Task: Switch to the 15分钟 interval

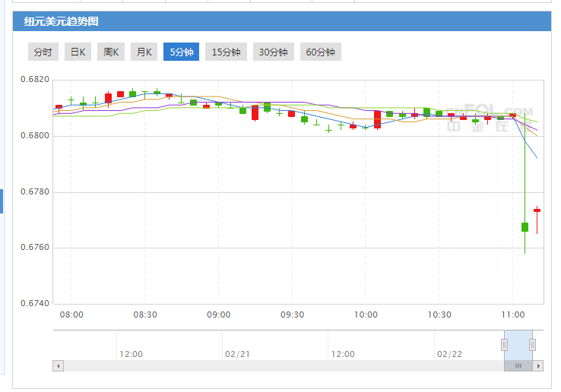Action: 226,52
